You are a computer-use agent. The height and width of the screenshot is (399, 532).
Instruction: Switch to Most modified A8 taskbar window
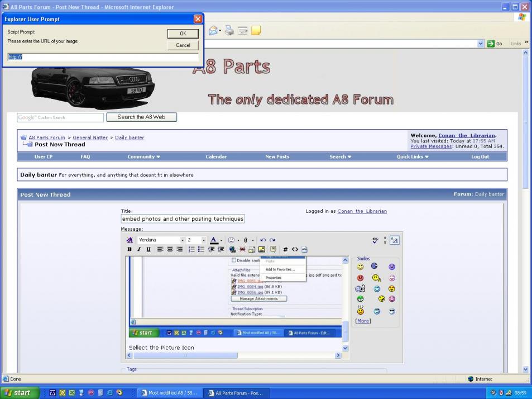pos(170,393)
